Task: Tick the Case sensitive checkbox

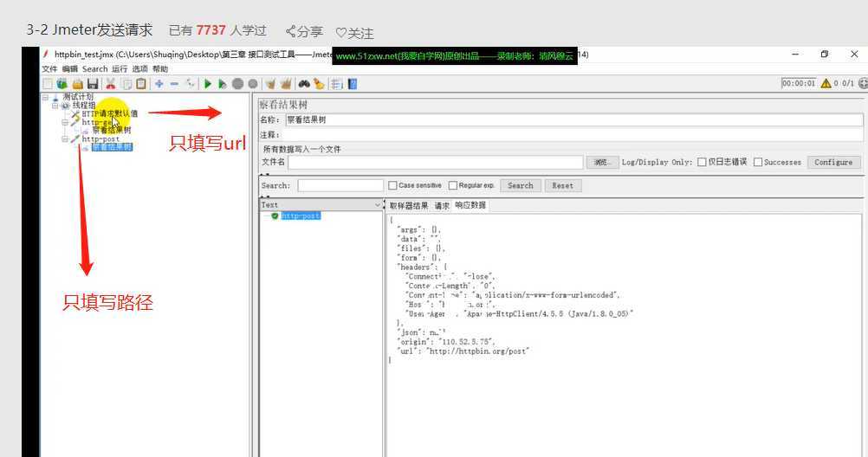Action: click(392, 185)
